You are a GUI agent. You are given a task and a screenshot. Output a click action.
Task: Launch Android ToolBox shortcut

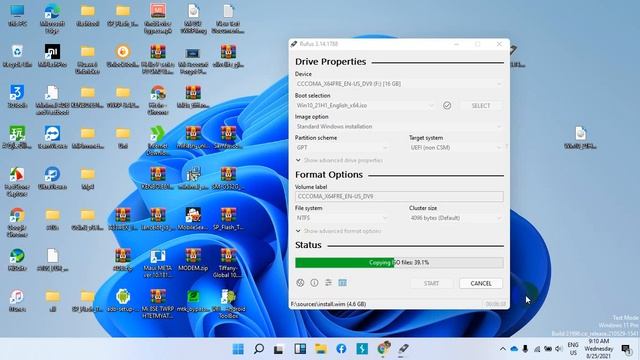[x=228, y=304]
